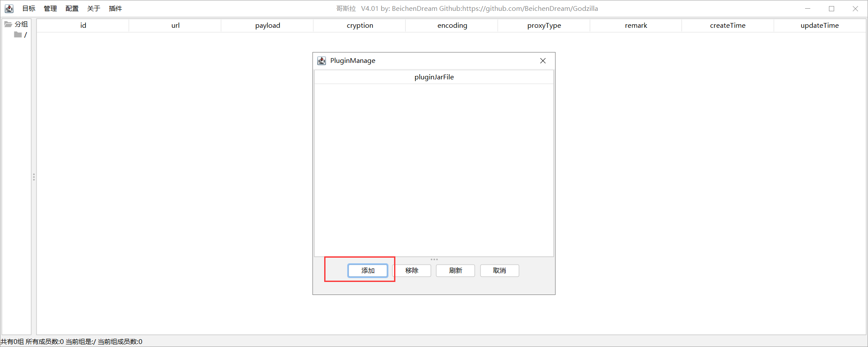
Task: Close the Godzilla main window
Action: click(855, 9)
